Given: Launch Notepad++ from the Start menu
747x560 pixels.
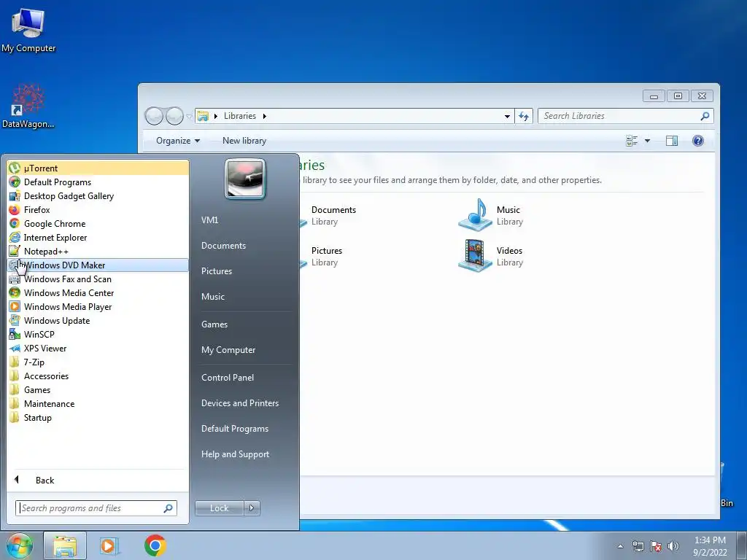Looking at the screenshot, I should click(98, 251).
